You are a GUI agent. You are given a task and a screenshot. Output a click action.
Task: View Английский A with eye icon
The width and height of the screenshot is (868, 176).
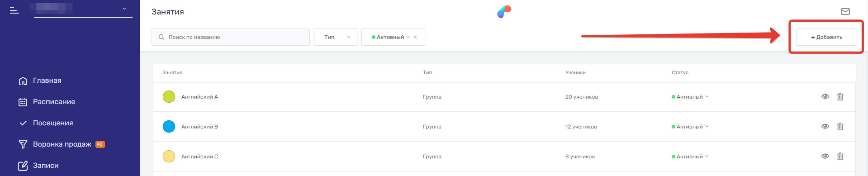pyautogui.click(x=825, y=96)
